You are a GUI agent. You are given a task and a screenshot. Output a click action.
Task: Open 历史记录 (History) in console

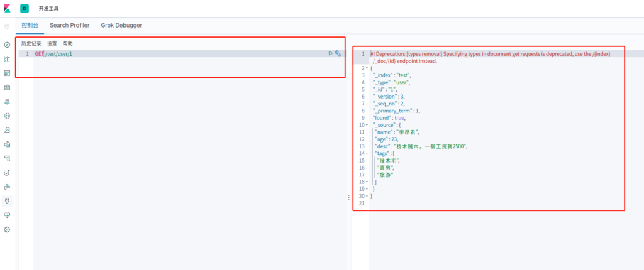coord(31,44)
